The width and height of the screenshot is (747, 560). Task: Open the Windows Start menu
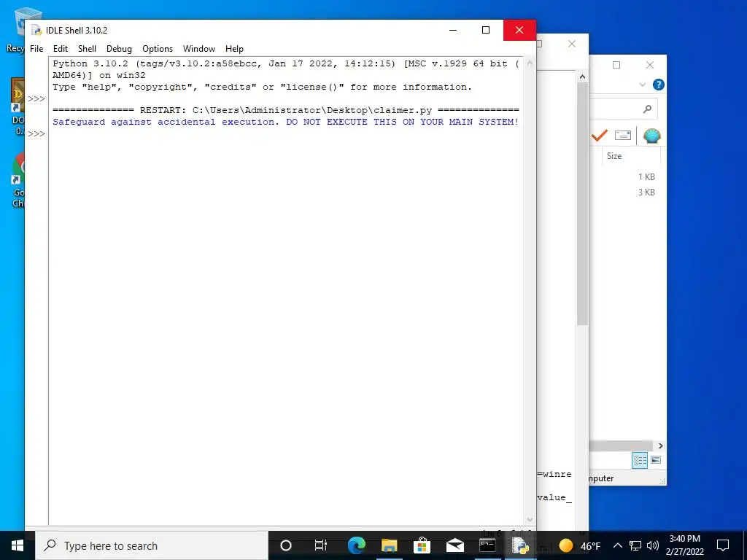(x=18, y=545)
